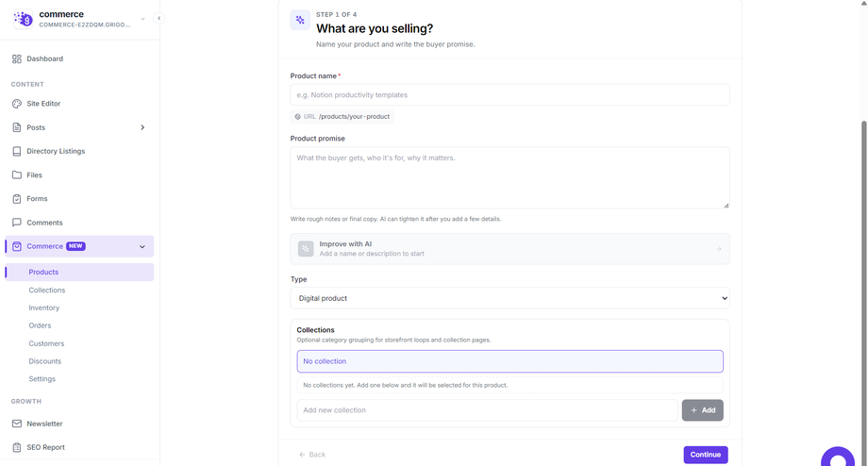Open the commerce site switcher dropdown

(x=142, y=19)
